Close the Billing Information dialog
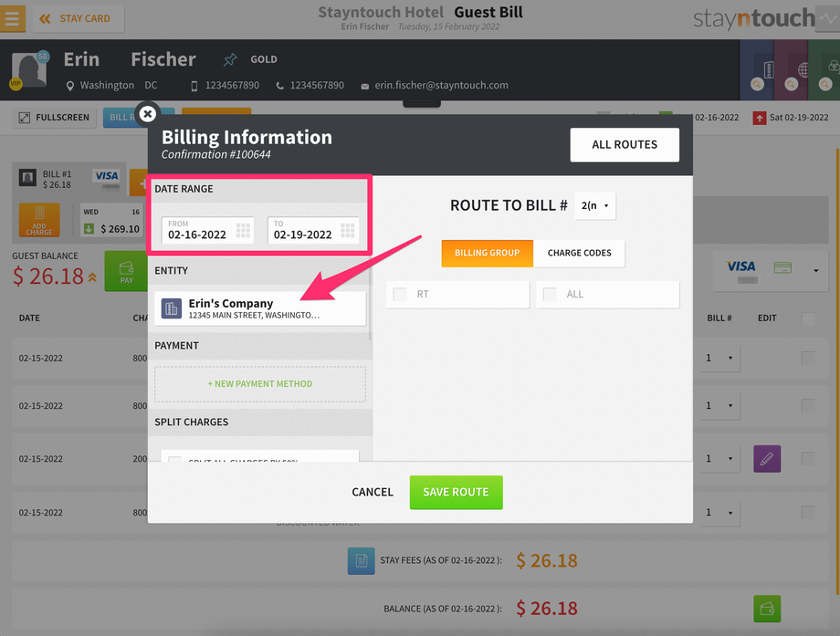This screenshot has height=636, width=840. point(147,113)
